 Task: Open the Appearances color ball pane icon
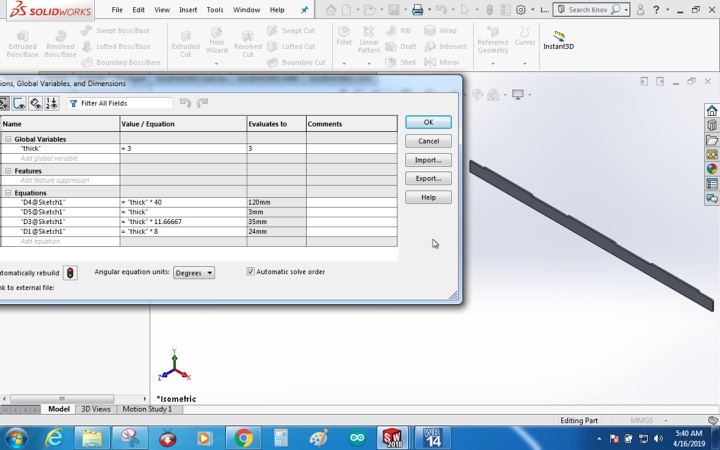point(712,169)
